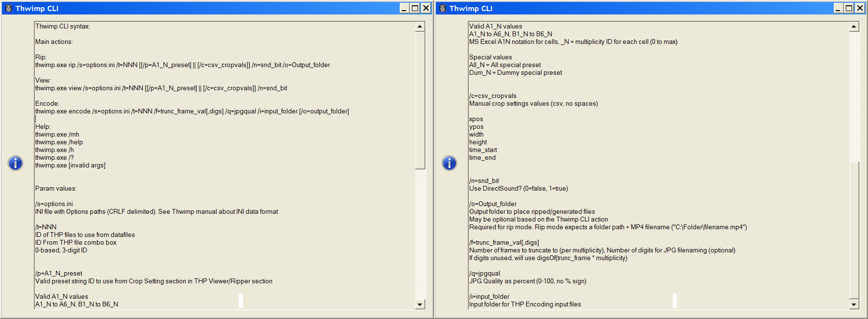Click the "Param values:" heading
Viewport: 868px width, 319px height.
point(56,189)
